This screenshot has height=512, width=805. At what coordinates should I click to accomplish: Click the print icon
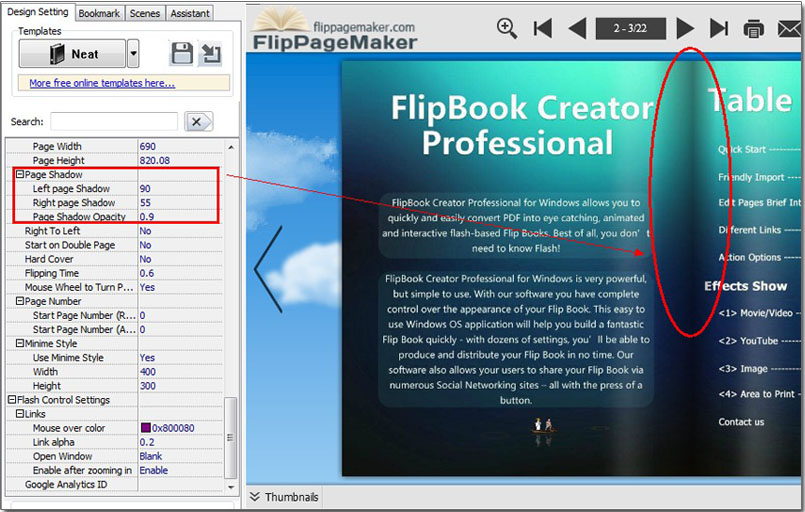[x=753, y=29]
